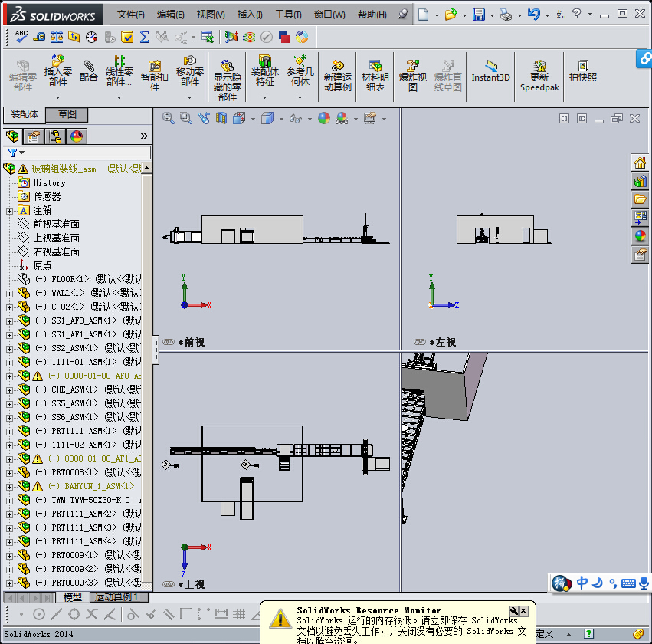
Task: Click Smart Fasteners (智能扣件) icon
Action: point(154,76)
